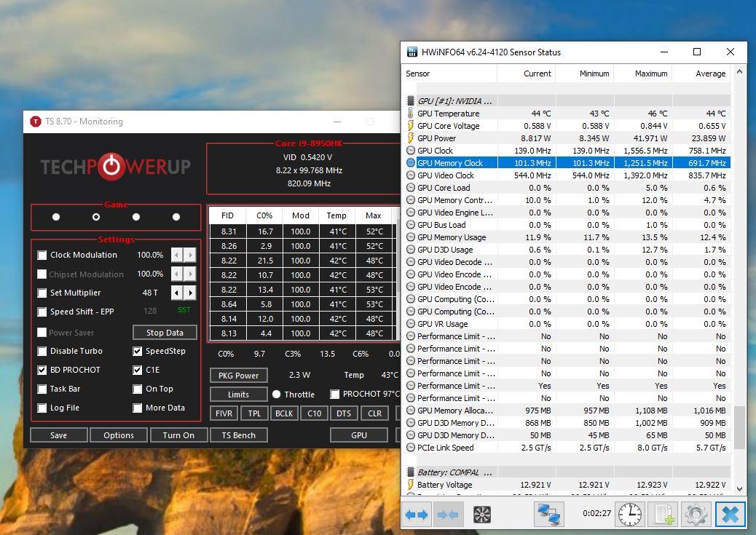
Task: Uncheck the SpeedStep checkbox
Action: point(138,352)
